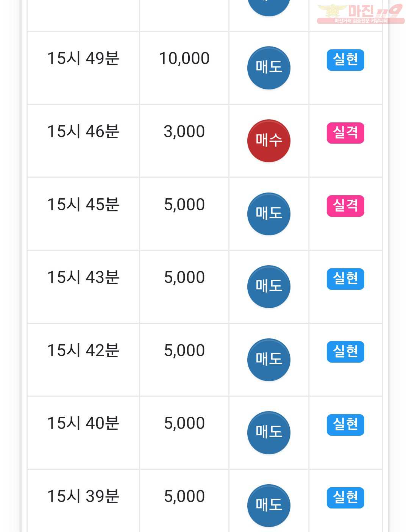Select the 10,000 amount cell
This screenshot has width=409, height=532.
[x=184, y=68]
